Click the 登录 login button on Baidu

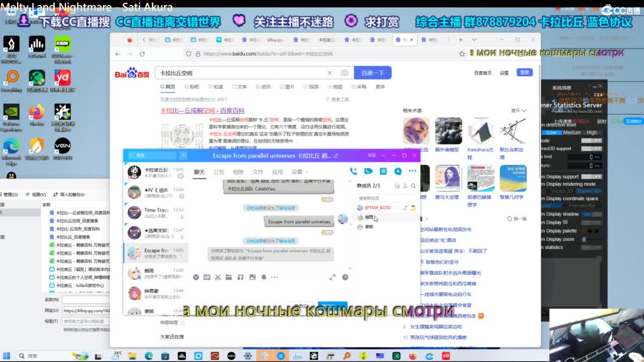click(525, 72)
